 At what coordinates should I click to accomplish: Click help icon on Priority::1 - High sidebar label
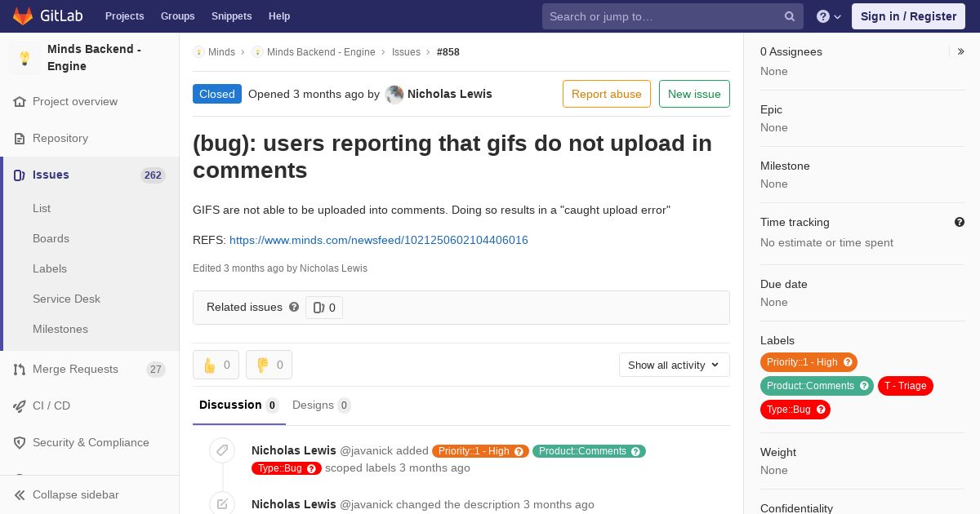[x=848, y=362]
